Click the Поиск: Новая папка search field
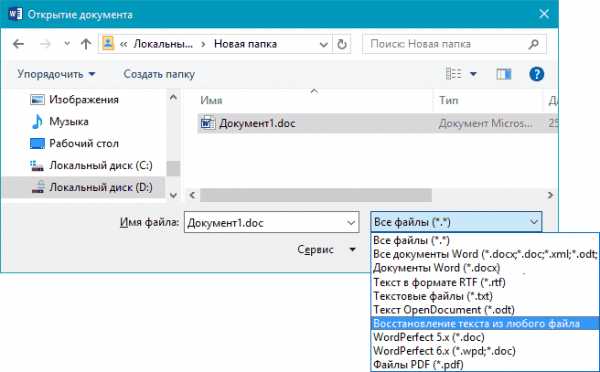The image size is (600, 372). [446, 44]
